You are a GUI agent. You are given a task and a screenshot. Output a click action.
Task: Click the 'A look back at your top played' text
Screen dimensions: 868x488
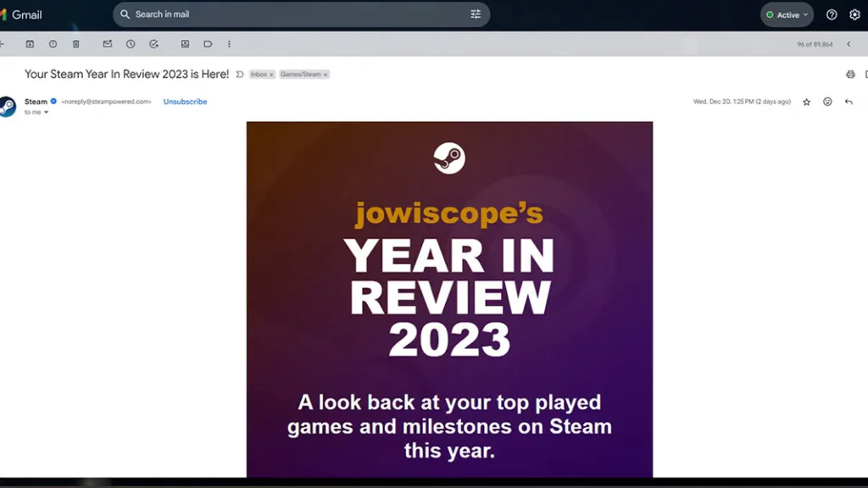coord(449,402)
